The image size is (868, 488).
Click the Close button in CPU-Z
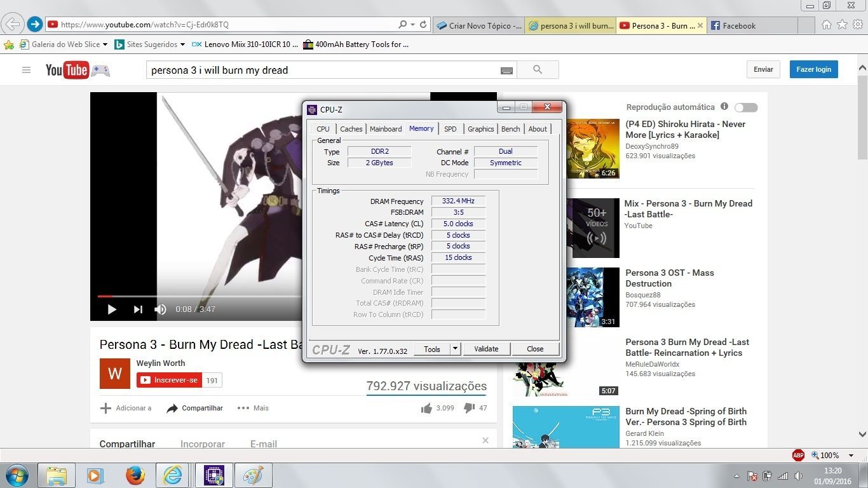click(x=535, y=349)
